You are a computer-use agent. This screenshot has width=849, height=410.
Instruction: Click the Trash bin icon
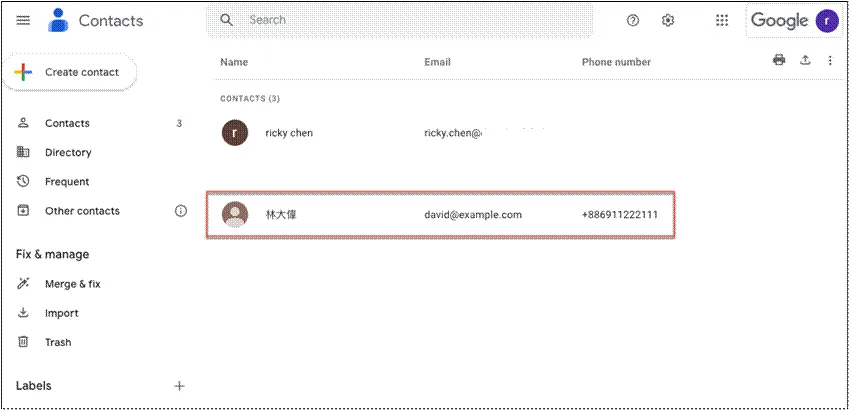pos(23,342)
